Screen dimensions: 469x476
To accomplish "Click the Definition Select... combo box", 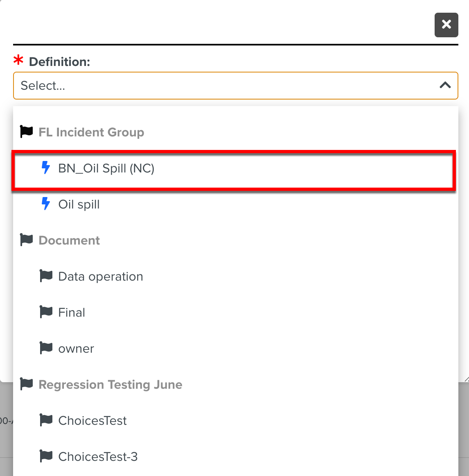I will tap(225, 86).
